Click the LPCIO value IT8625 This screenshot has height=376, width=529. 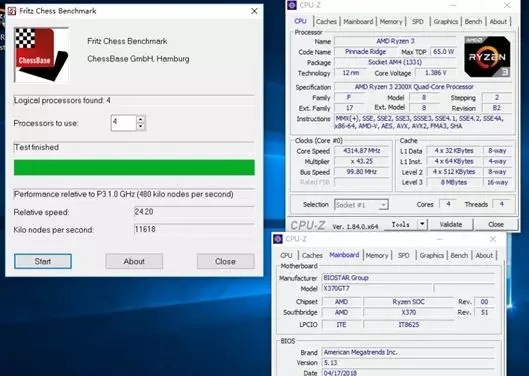[x=409, y=325]
